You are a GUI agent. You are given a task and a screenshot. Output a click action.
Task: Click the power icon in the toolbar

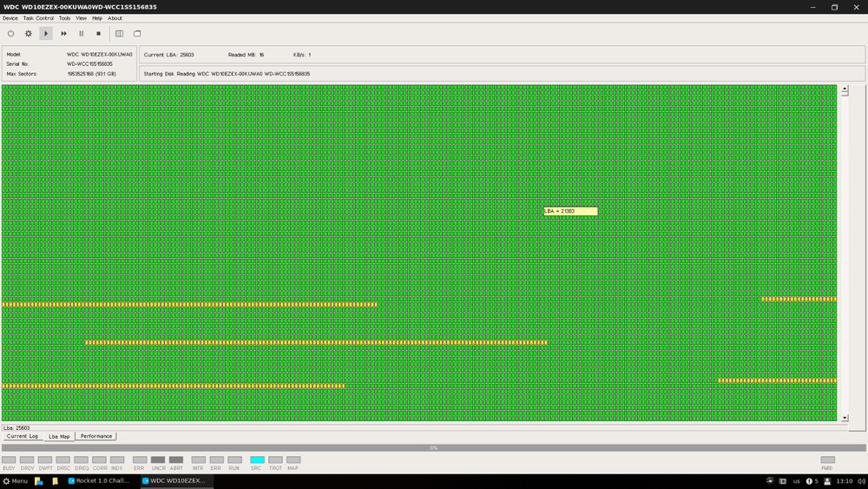pyautogui.click(x=10, y=34)
